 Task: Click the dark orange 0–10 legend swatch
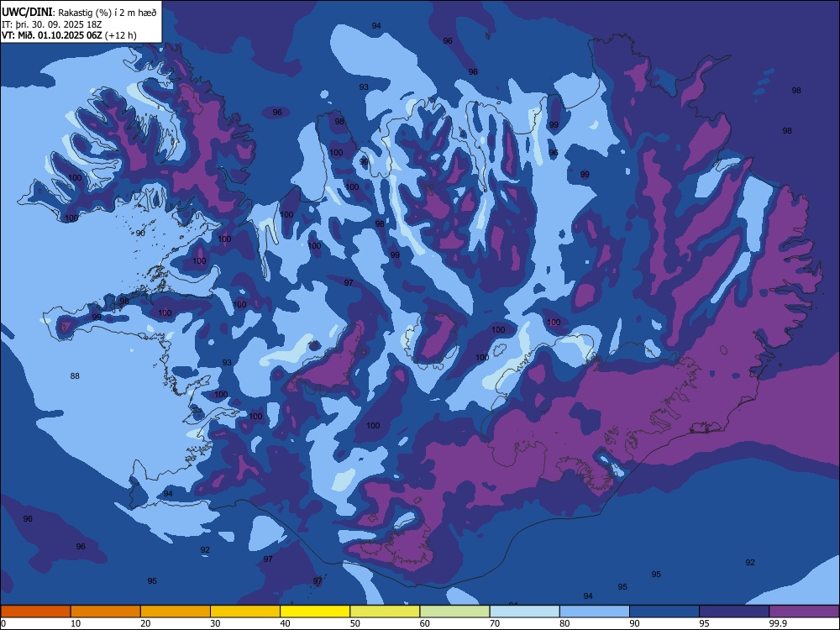pyautogui.click(x=35, y=612)
